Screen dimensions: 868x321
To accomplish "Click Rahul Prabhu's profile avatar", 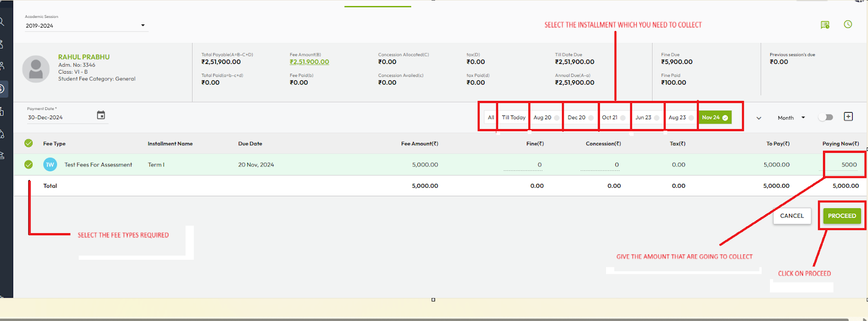I will tap(36, 69).
